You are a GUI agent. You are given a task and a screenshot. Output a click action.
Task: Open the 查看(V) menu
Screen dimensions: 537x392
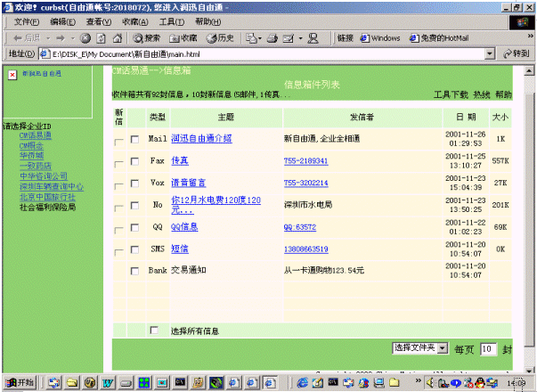coord(99,21)
